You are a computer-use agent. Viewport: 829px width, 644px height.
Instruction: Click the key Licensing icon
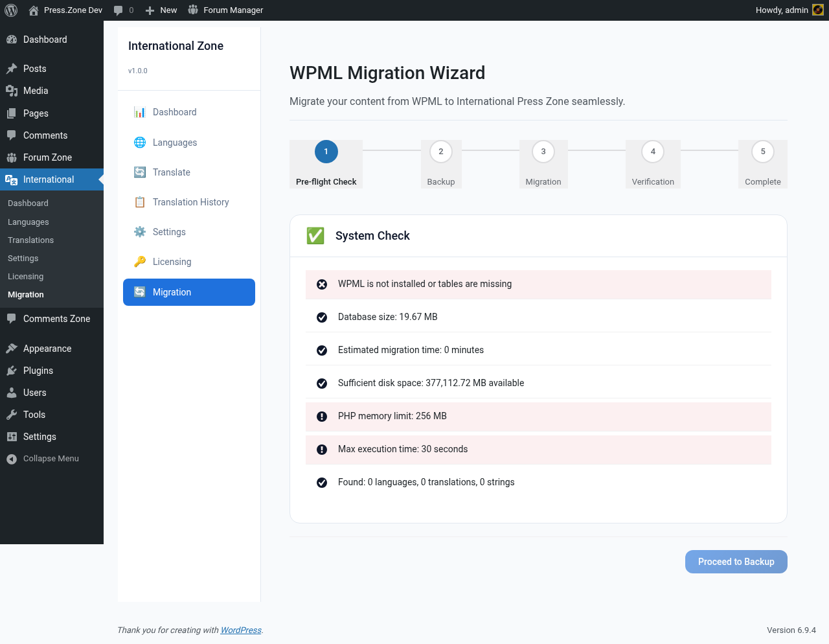point(140,262)
